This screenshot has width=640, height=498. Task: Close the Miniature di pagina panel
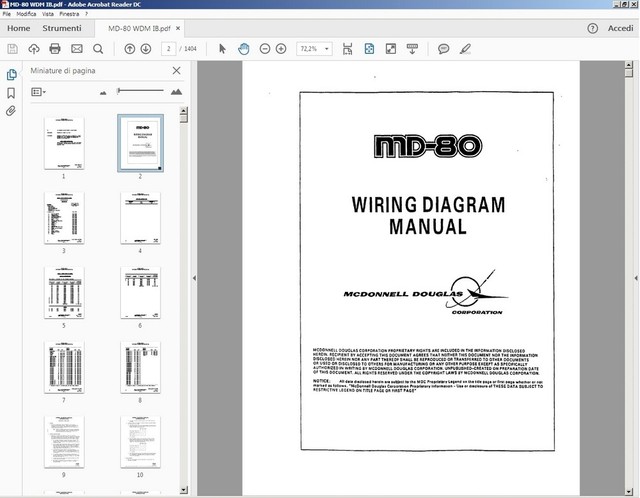tap(176, 71)
